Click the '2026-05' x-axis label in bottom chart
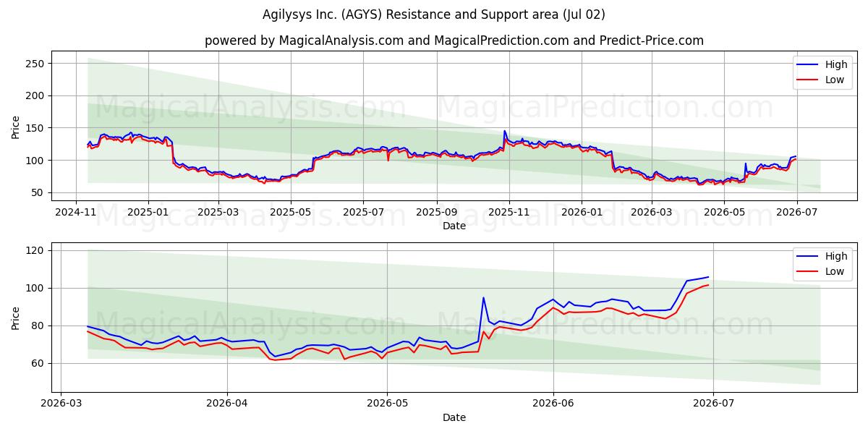 point(387,404)
